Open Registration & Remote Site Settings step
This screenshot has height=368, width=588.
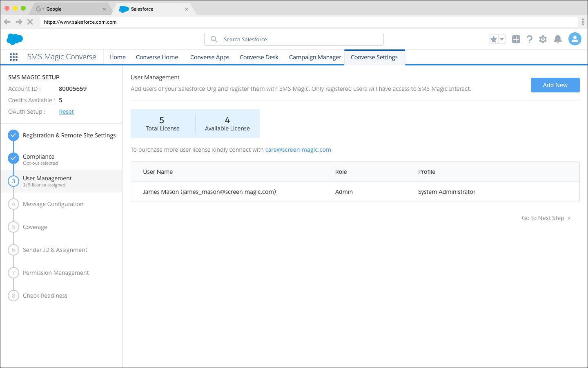click(x=69, y=135)
